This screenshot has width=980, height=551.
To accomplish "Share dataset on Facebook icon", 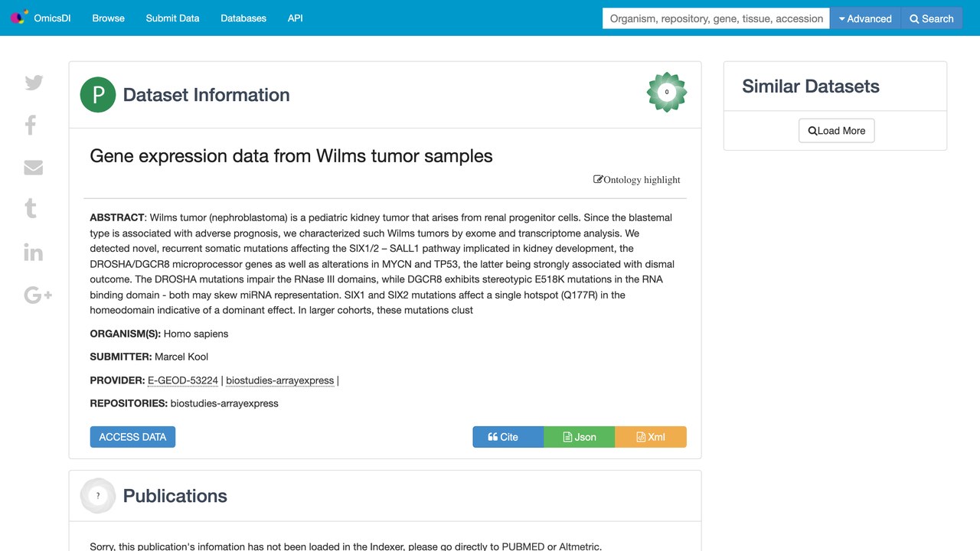I will point(31,125).
